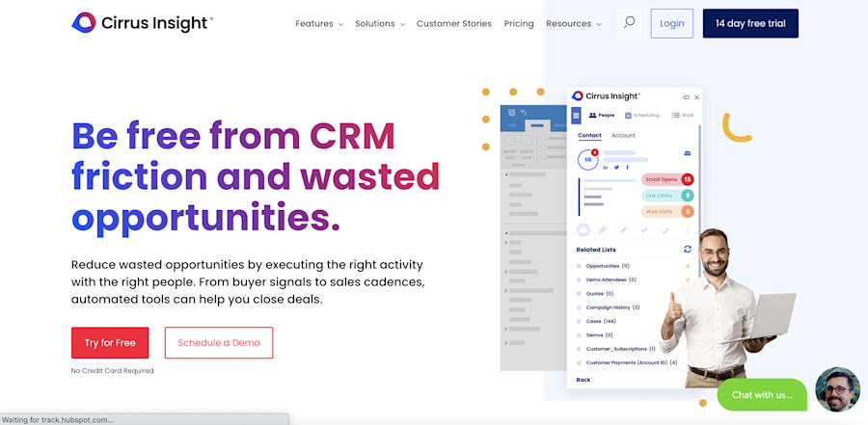Click the Facebook icon under contact name
Screen dimensions: 868x425
pos(627,167)
